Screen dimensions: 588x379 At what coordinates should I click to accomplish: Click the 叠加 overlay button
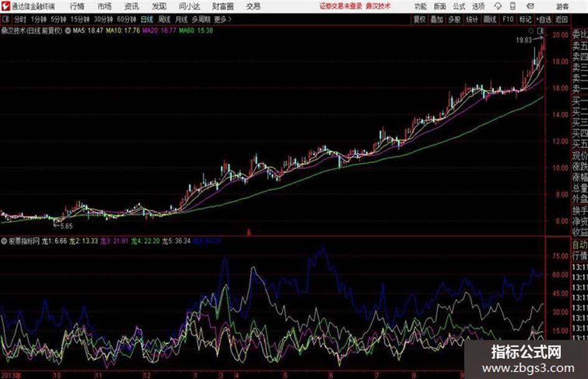coord(437,19)
